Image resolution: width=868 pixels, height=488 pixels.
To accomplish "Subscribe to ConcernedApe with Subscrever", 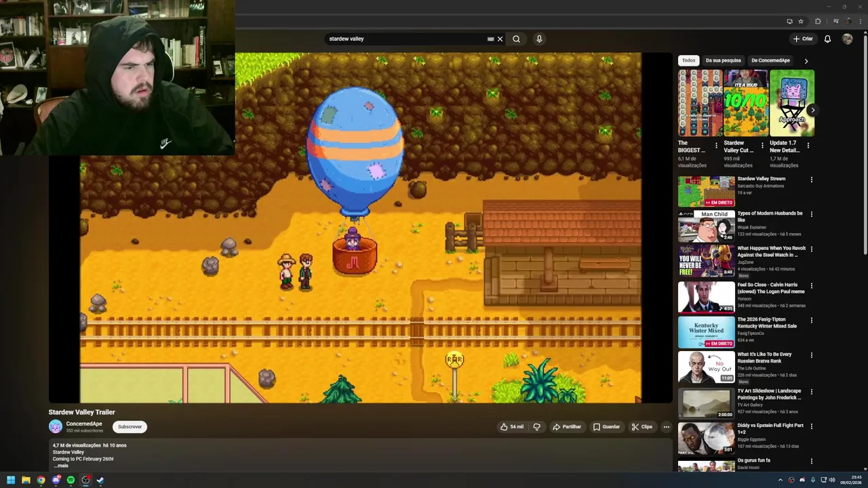I will [x=130, y=427].
